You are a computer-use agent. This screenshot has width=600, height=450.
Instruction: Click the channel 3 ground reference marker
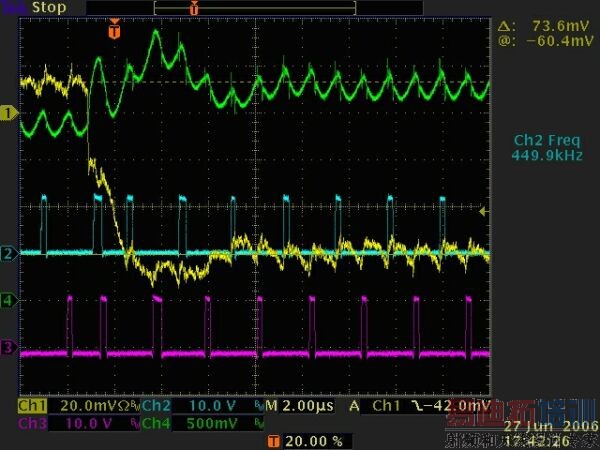(8, 348)
